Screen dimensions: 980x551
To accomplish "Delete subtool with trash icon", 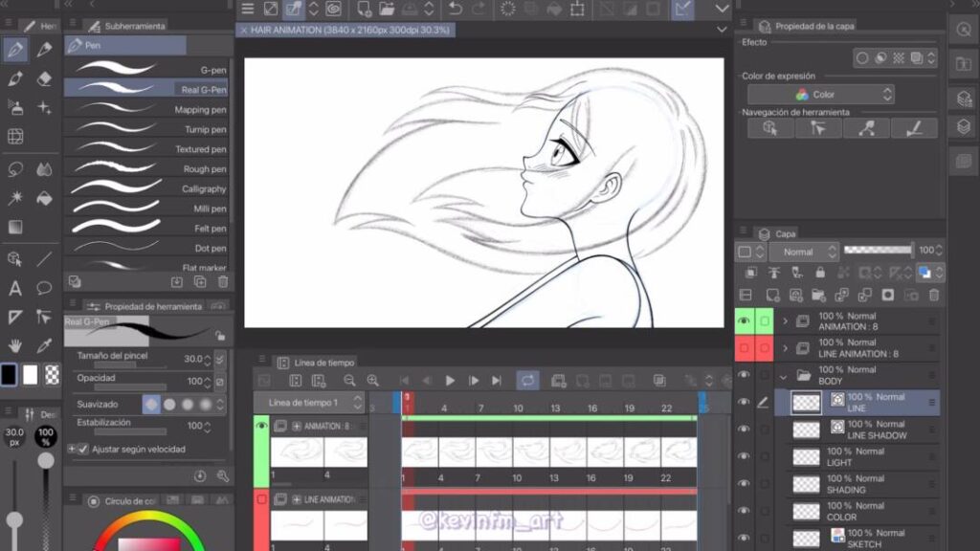I will (x=223, y=282).
